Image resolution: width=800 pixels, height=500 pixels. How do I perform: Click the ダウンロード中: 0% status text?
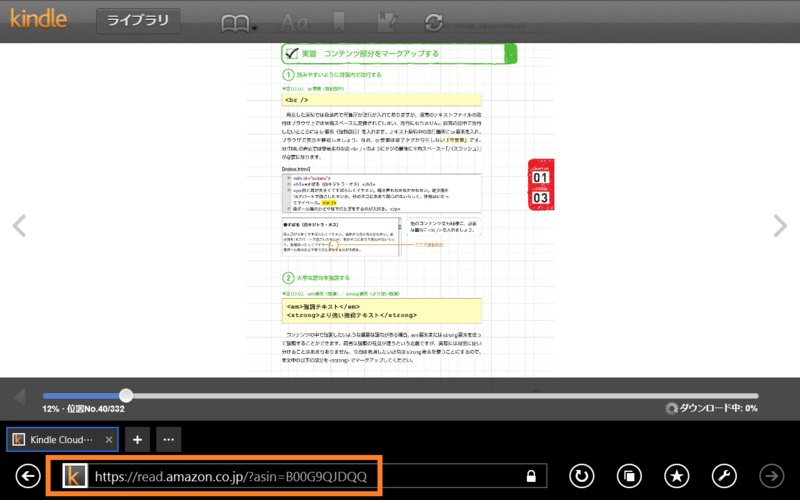click(718, 408)
